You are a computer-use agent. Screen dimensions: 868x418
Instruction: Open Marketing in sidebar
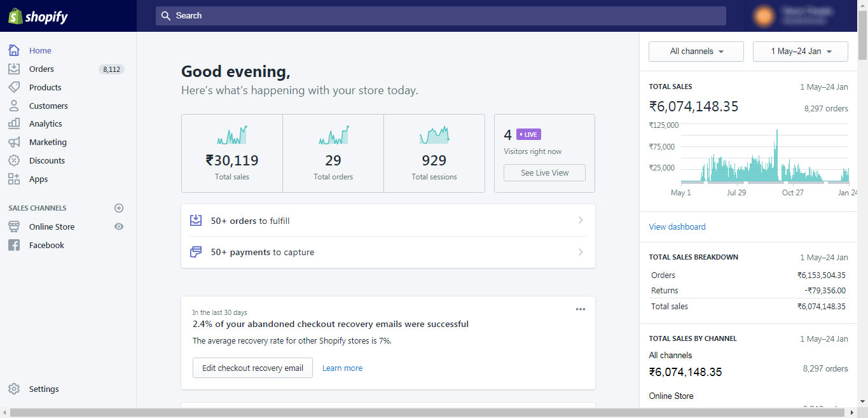(x=48, y=142)
